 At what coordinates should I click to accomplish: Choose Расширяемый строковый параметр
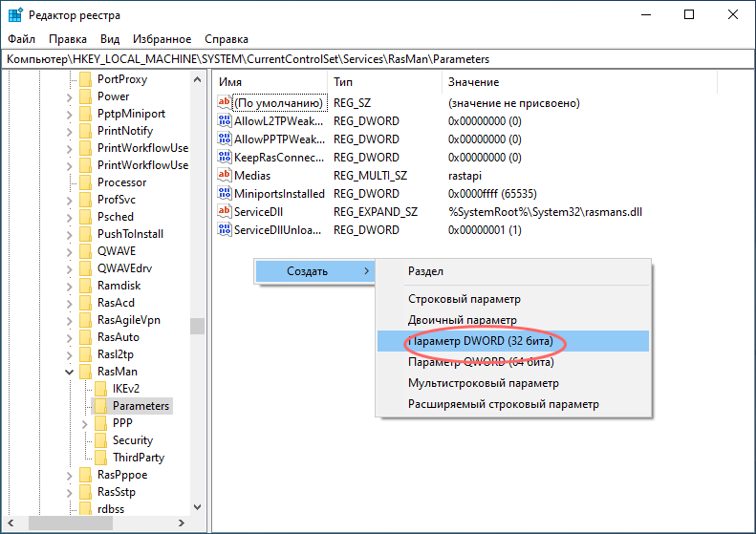(x=513, y=404)
